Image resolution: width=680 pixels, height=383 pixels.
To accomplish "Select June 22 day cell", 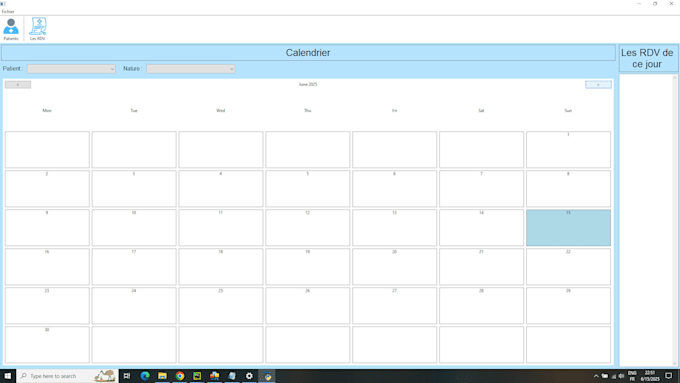I will pyautogui.click(x=568, y=267).
